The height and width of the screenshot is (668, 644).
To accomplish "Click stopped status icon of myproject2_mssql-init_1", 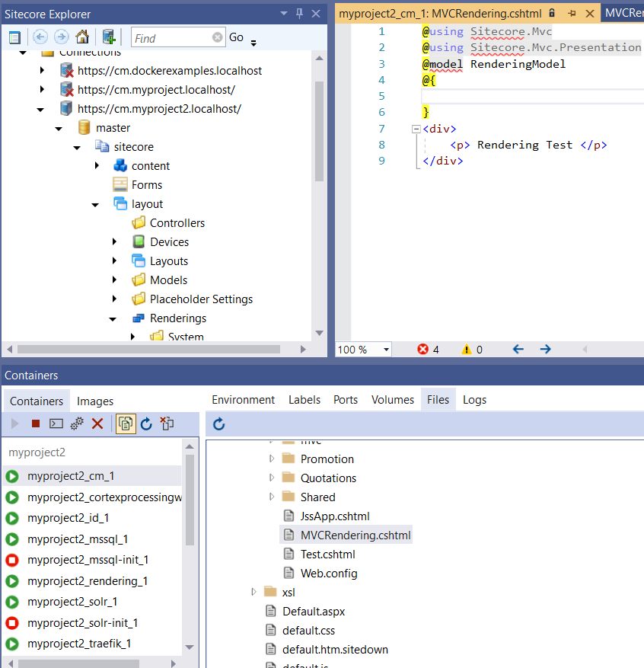I will pyautogui.click(x=12, y=560).
